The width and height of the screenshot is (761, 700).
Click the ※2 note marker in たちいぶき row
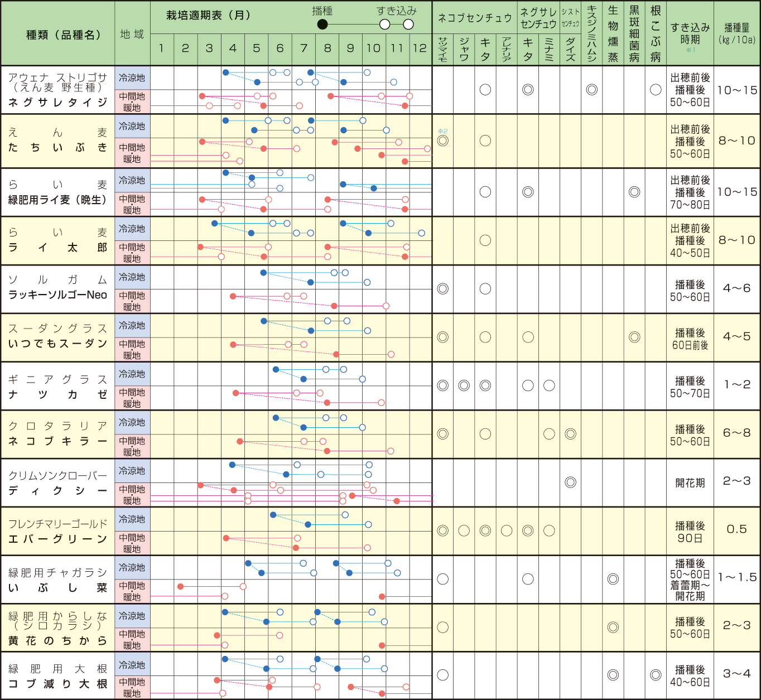point(443,131)
